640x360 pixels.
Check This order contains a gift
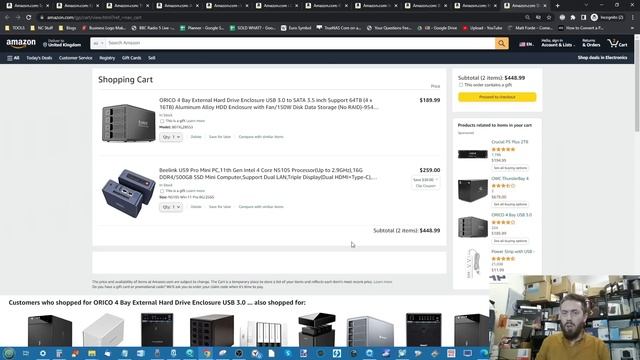461,85
